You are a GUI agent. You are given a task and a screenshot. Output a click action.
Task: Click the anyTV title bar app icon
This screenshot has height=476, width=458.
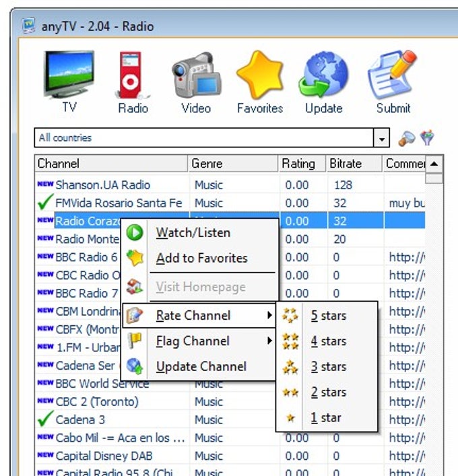[x=29, y=26]
